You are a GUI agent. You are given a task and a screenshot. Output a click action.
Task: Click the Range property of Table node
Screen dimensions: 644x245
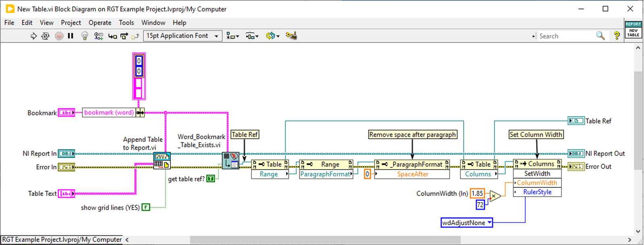click(x=270, y=174)
